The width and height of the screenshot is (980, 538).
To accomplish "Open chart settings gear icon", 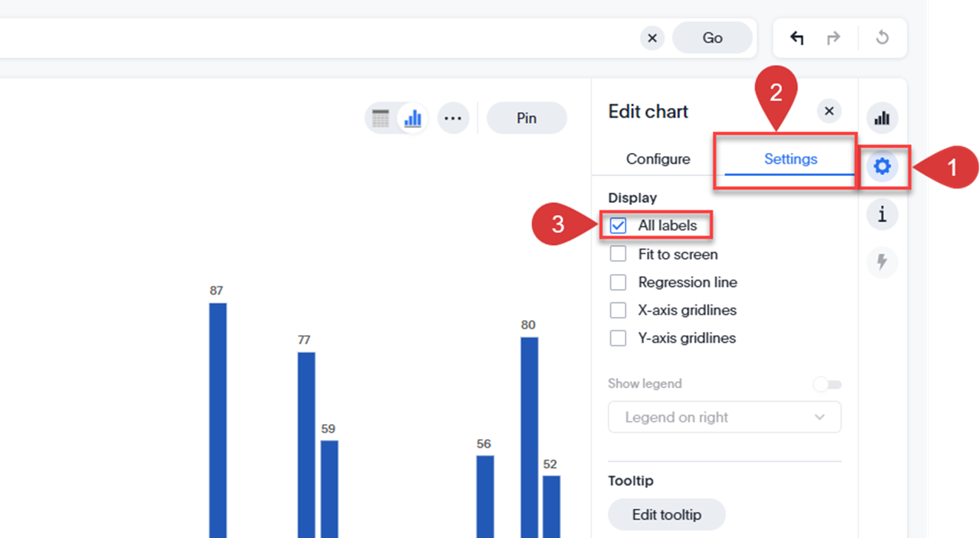I will tap(882, 166).
